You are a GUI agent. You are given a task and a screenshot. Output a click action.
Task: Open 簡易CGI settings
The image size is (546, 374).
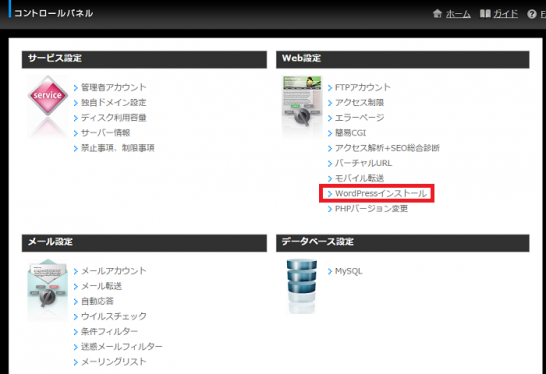point(350,133)
